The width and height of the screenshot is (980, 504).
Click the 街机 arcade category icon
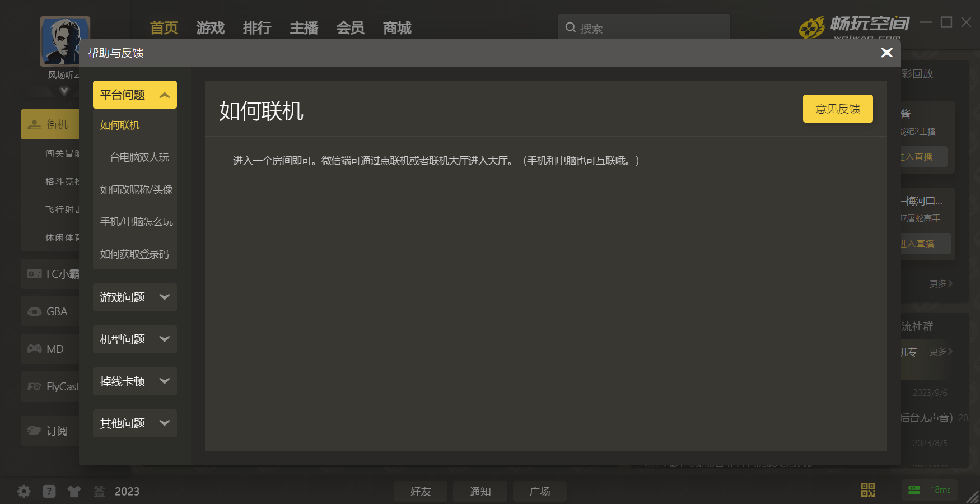[x=35, y=124]
